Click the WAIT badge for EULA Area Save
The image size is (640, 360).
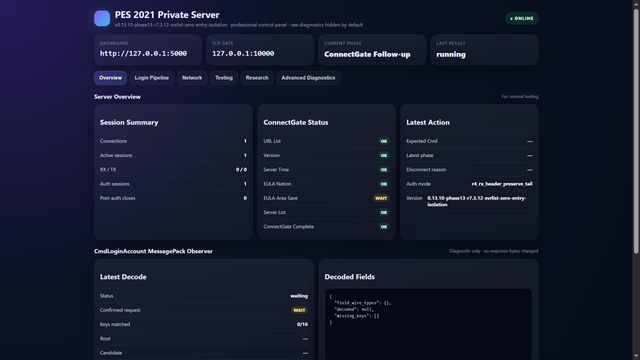click(381, 198)
